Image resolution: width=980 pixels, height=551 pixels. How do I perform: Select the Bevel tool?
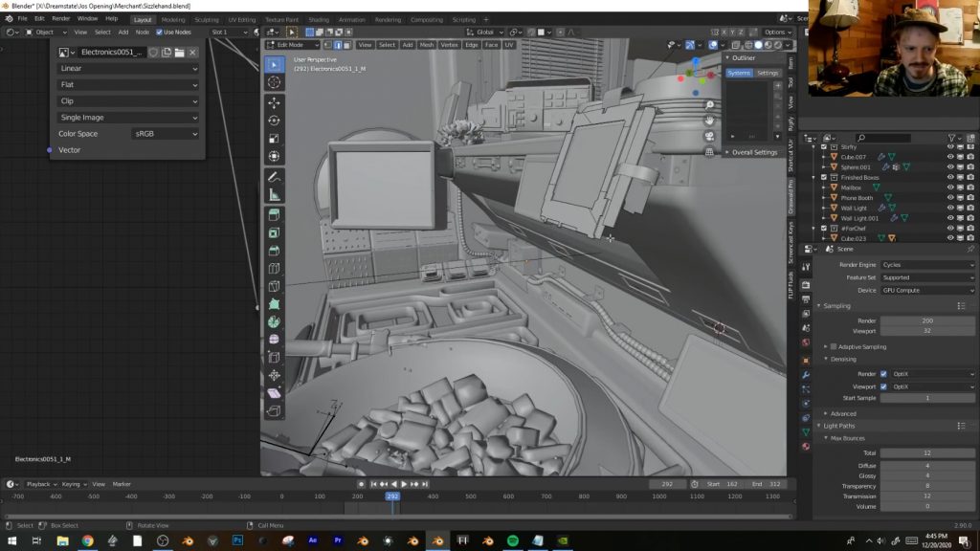(x=275, y=252)
